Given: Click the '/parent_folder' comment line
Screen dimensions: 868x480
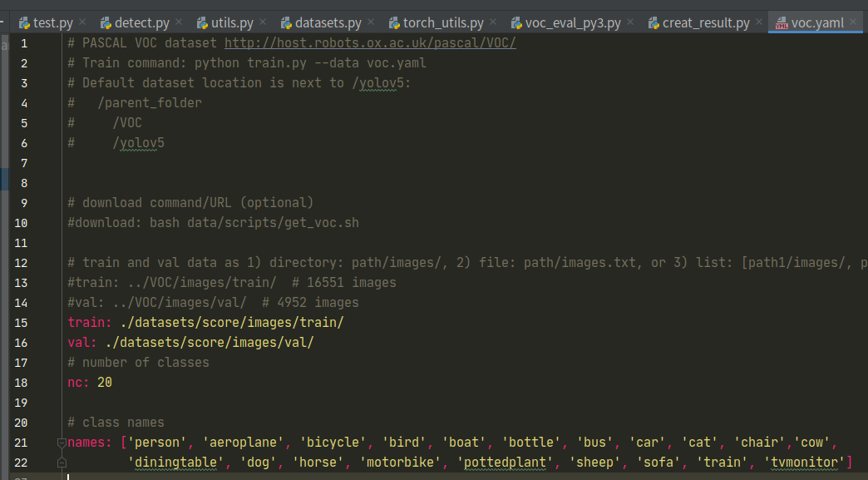Looking at the screenshot, I should pyautogui.click(x=135, y=102).
